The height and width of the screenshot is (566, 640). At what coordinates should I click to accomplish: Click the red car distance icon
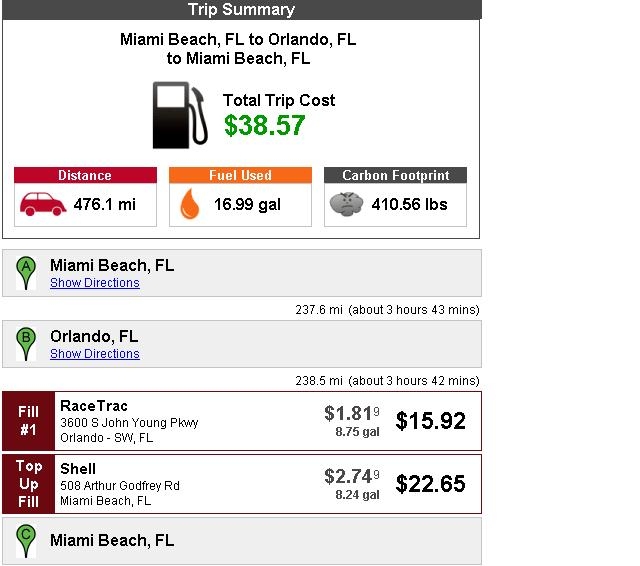(42, 204)
